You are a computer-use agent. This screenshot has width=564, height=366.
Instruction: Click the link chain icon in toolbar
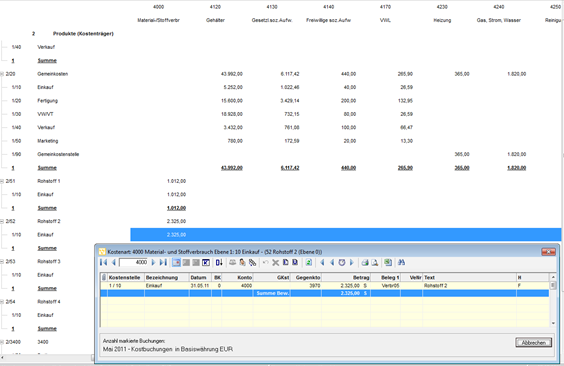click(x=253, y=262)
